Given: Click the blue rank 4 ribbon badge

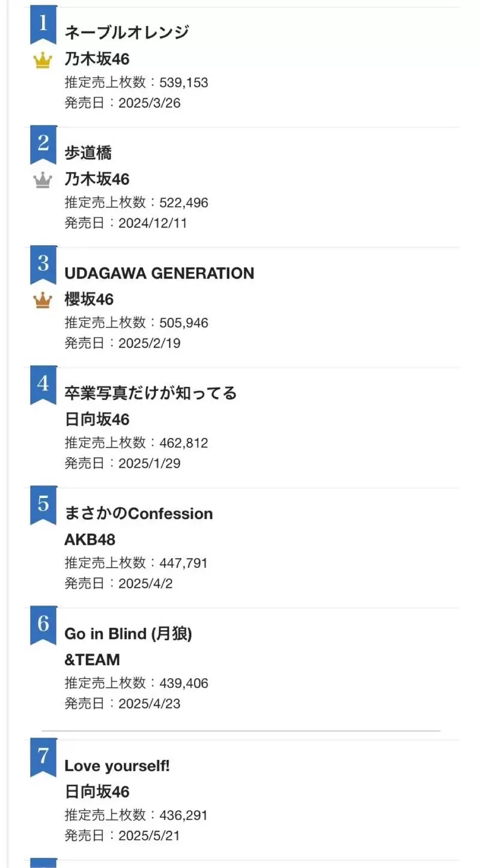Looking at the screenshot, I should [43, 385].
